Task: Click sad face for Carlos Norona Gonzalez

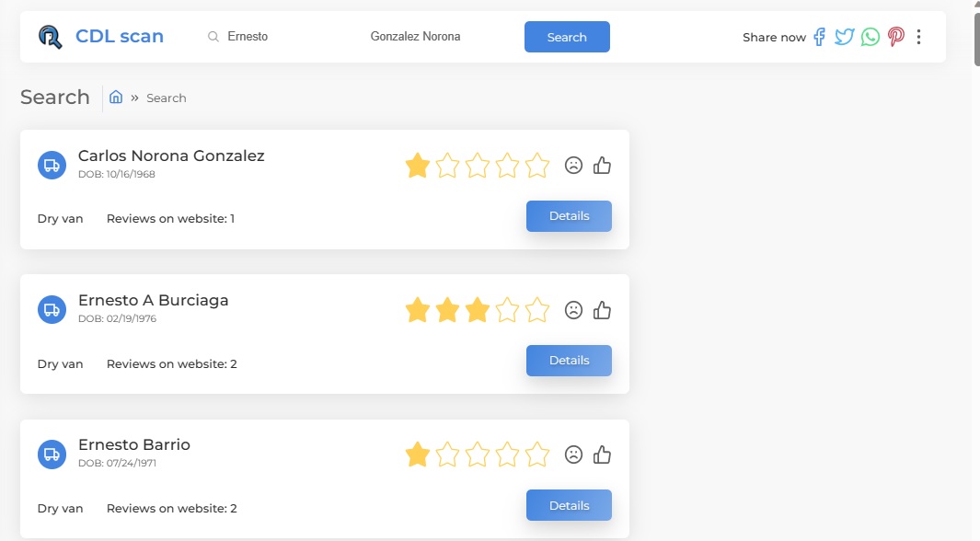Action: pos(573,166)
